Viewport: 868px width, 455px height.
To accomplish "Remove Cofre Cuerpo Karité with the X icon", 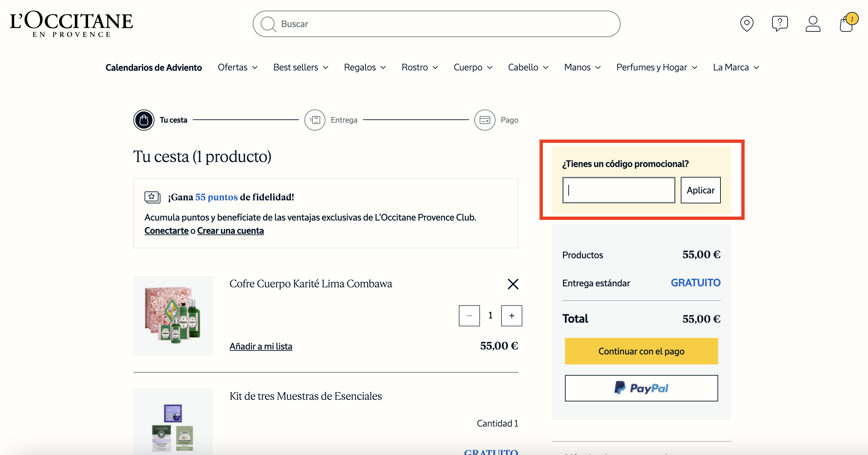I will (513, 284).
